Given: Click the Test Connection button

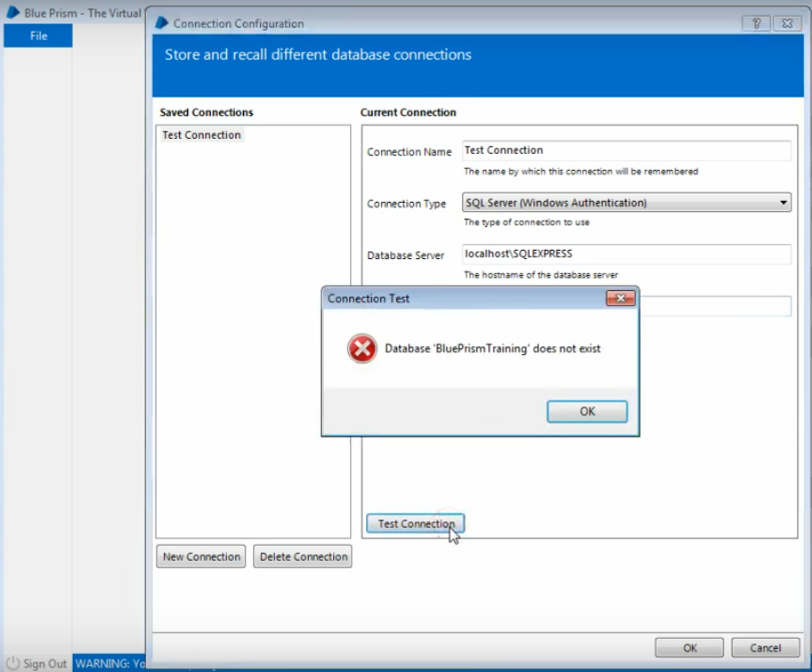Looking at the screenshot, I should tap(415, 523).
